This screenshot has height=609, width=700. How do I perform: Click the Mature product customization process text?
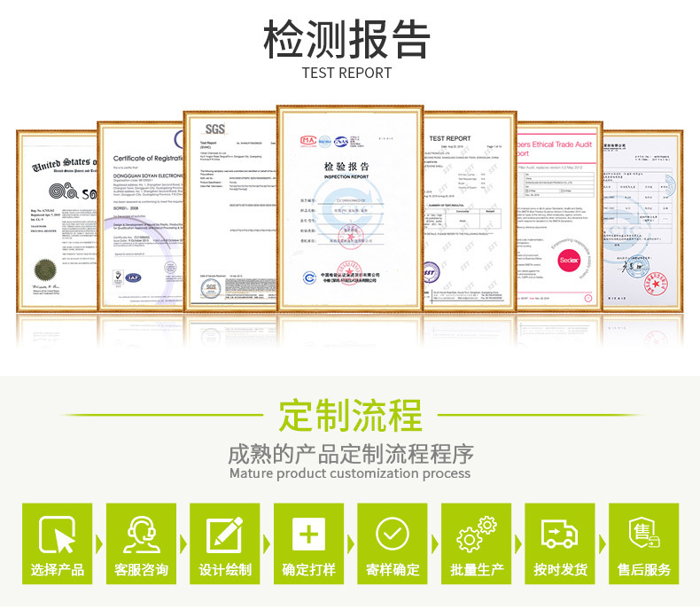pyautogui.click(x=350, y=473)
